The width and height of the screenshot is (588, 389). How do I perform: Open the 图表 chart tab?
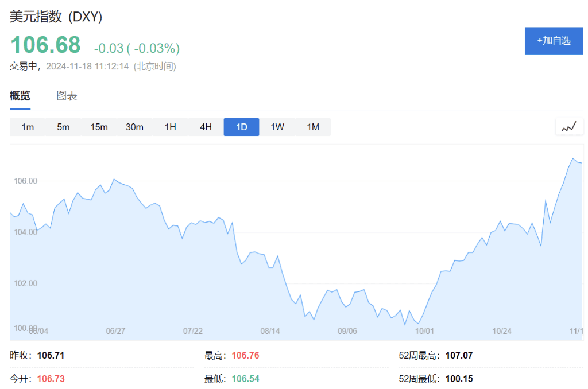click(67, 96)
